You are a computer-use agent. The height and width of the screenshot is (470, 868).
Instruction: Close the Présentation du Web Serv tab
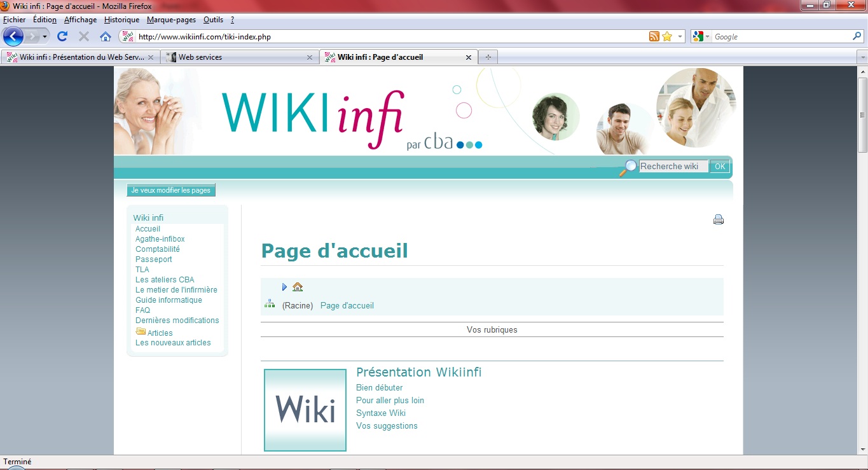click(151, 57)
